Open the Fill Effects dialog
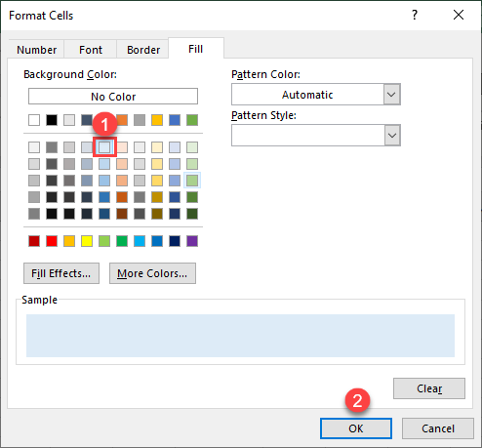Screen dimensions: 482x448 coord(61,273)
